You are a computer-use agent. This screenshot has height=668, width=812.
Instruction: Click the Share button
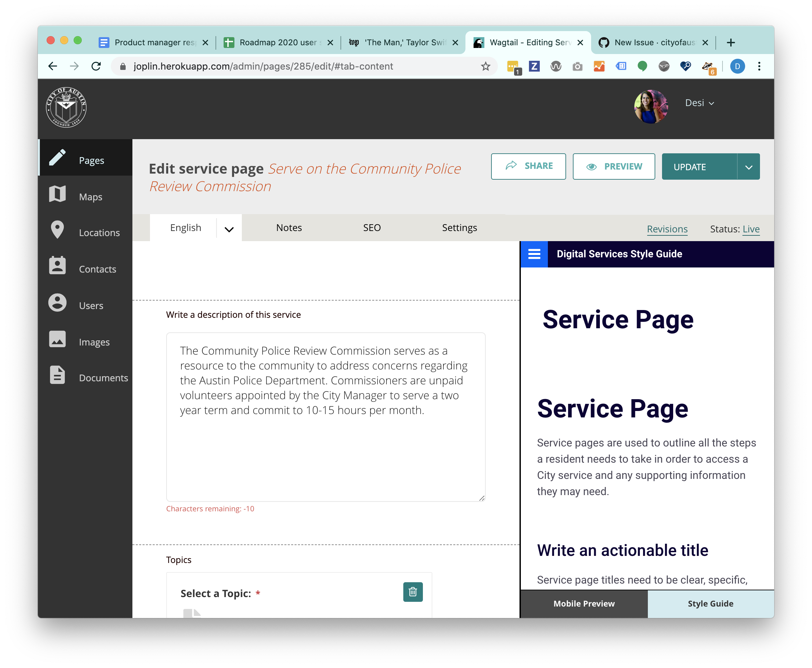pyautogui.click(x=528, y=166)
